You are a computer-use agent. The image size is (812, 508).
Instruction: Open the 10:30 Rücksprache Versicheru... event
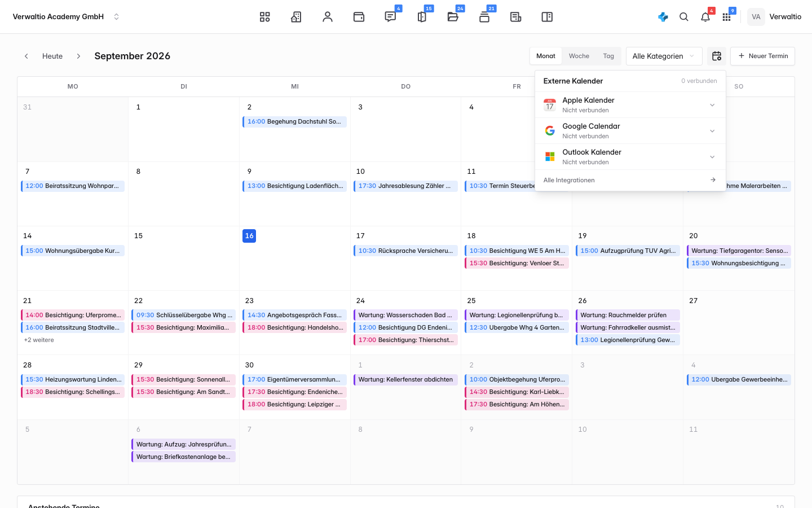click(405, 251)
